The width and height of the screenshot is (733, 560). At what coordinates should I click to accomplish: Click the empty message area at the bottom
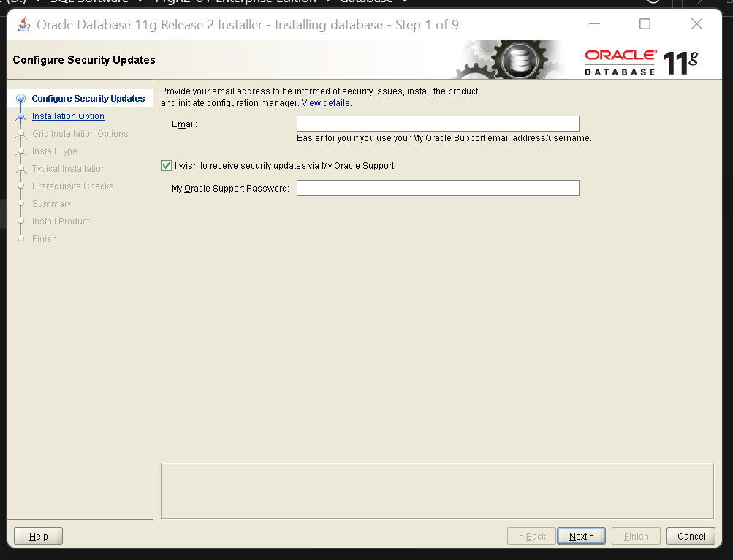tap(437, 491)
